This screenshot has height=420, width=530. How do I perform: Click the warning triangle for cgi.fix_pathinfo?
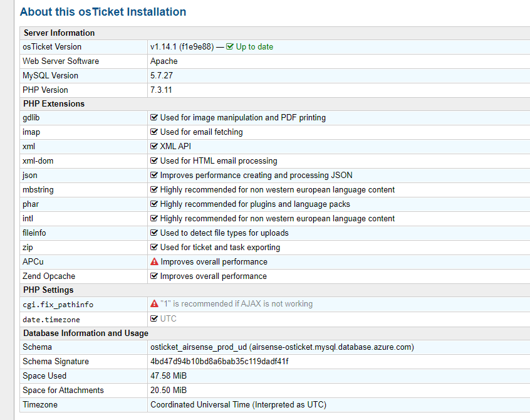point(154,304)
